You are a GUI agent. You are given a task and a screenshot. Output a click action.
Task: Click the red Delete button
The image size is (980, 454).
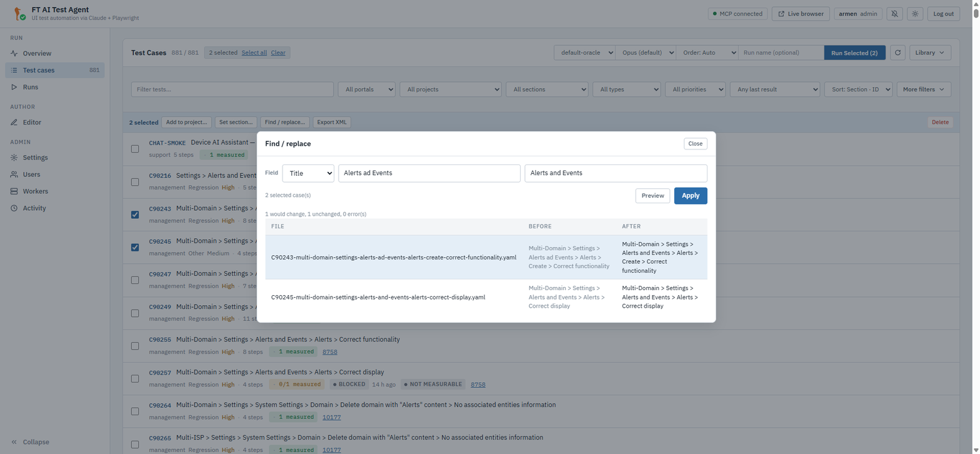(x=940, y=123)
